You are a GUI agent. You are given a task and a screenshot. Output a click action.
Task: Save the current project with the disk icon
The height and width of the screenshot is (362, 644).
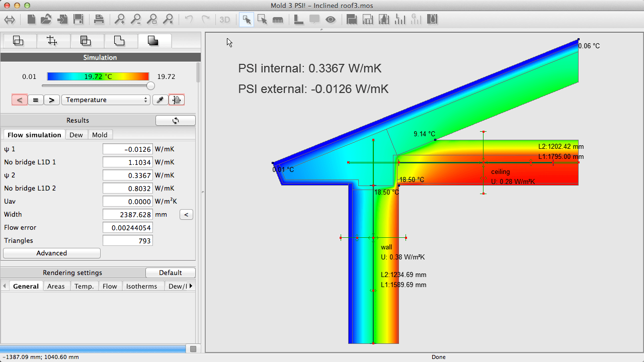[78, 19]
